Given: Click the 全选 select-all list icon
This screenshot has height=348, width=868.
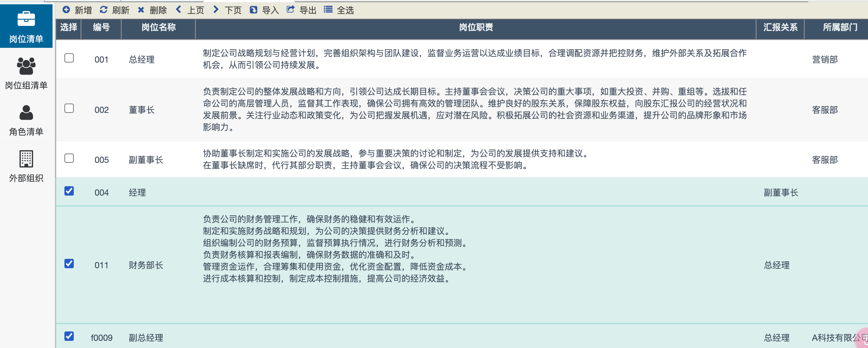Looking at the screenshot, I should tap(328, 10).
